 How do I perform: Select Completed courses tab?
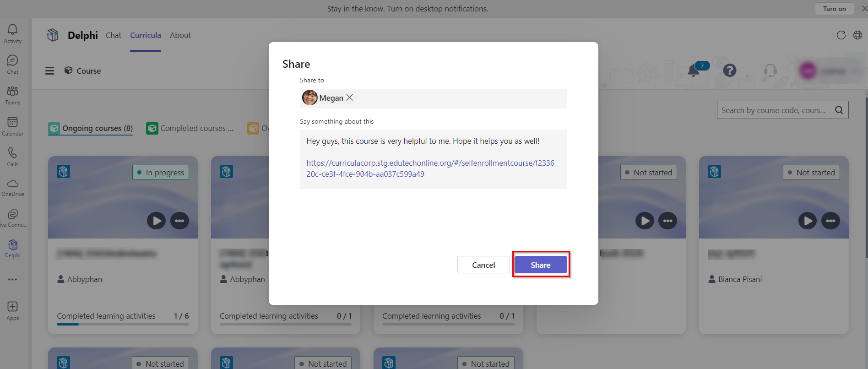click(x=190, y=128)
